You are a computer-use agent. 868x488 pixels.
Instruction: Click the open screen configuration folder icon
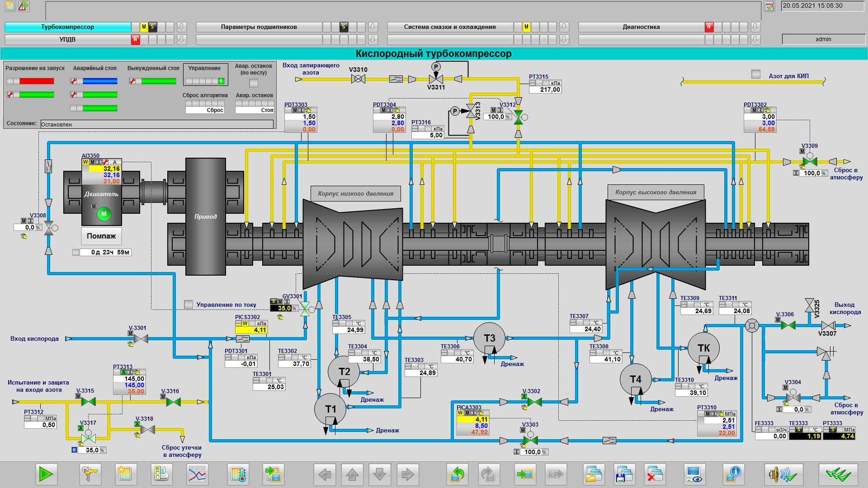(x=594, y=474)
